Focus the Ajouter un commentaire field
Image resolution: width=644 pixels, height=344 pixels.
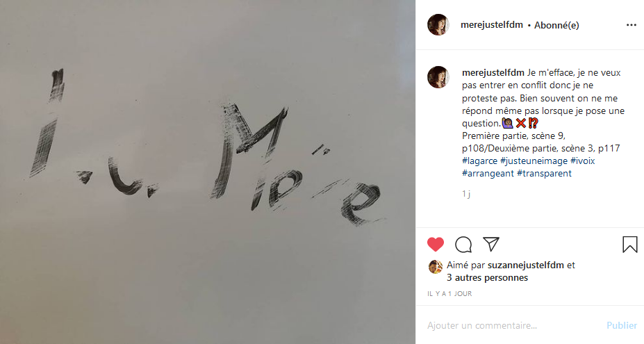point(513,325)
